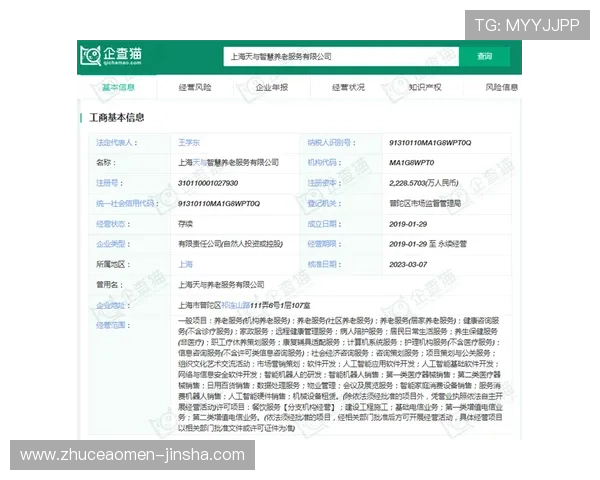Open the 企业年报 tab

click(x=272, y=87)
